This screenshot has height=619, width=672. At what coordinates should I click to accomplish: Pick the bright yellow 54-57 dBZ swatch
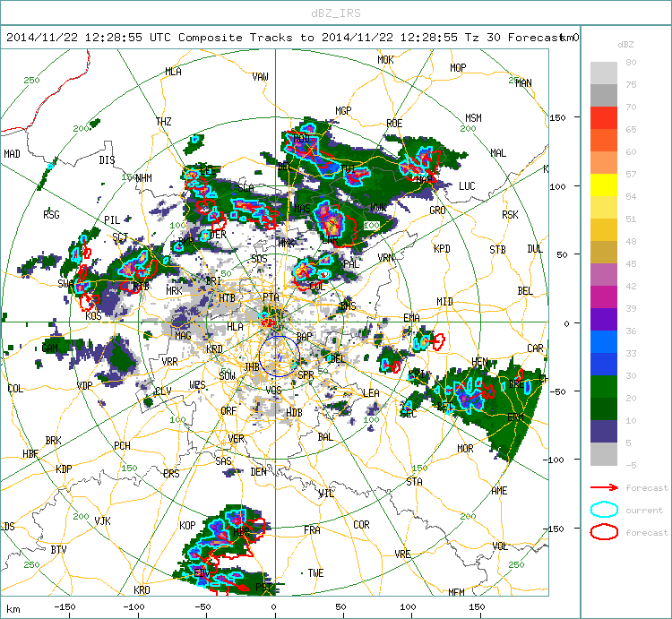click(x=603, y=185)
